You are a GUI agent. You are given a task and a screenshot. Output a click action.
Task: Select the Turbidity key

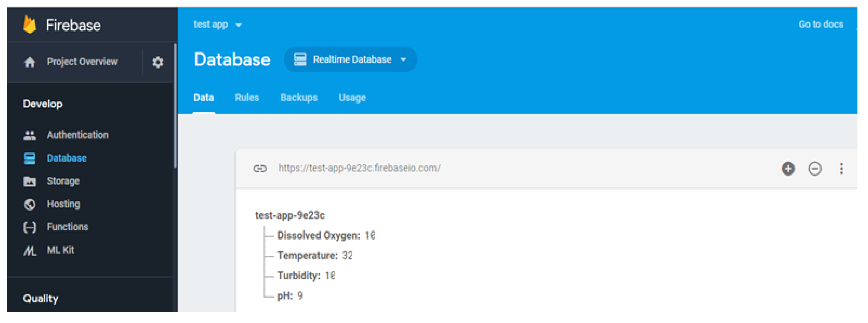click(x=298, y=276)
